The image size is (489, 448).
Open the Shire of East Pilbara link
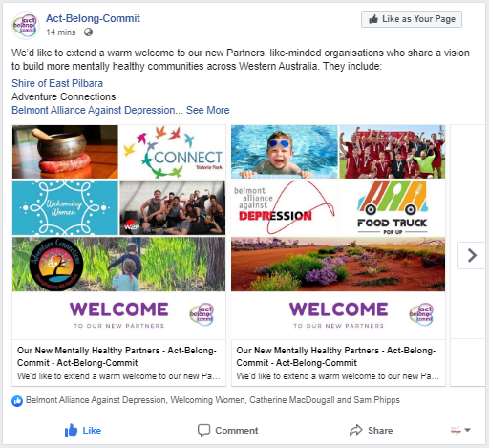(57, 83)
